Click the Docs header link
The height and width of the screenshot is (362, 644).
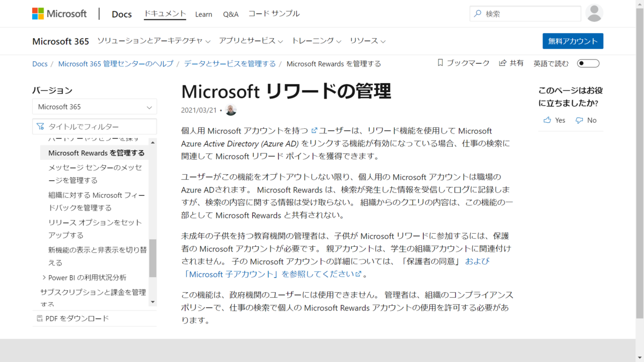(122, 14)
